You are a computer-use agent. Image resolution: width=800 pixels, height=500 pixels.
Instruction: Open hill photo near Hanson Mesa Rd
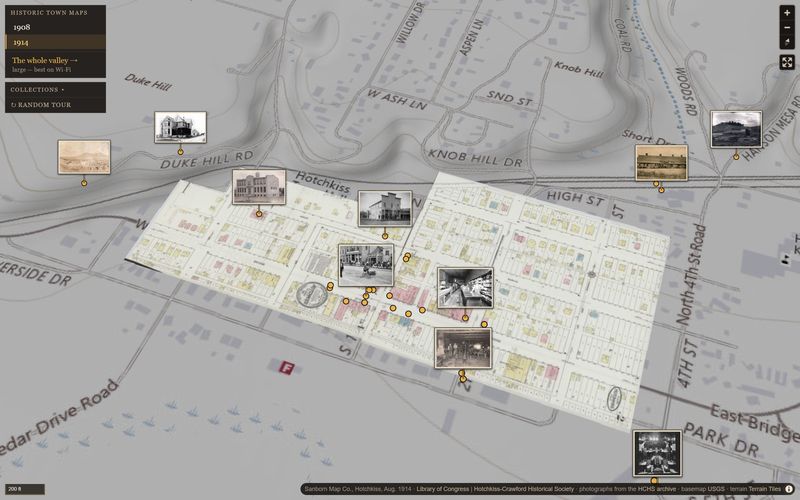click(x=736, y=130)
